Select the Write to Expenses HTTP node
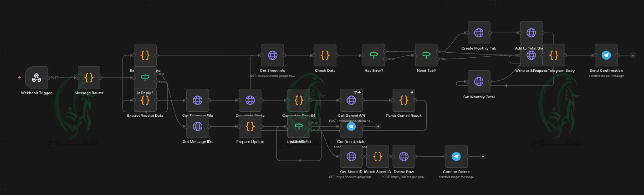 pyautogui.click(x=531, y=55)
